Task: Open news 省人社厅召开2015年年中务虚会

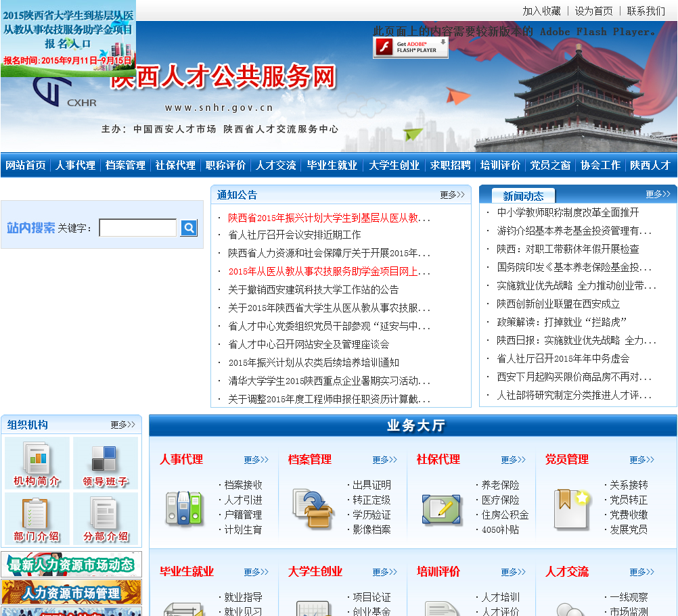Action: click(563, 359)
